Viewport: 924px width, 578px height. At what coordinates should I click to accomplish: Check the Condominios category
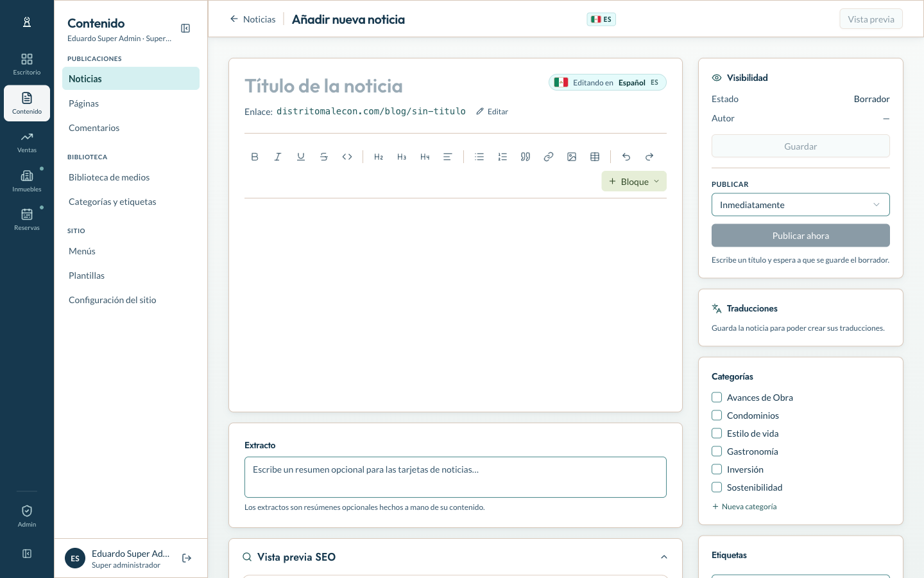717,416
